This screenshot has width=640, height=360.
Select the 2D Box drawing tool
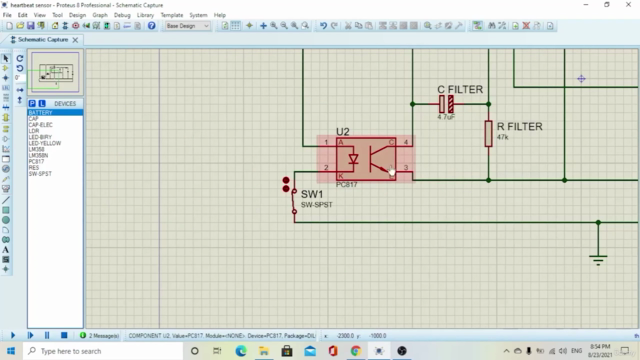click(6, 210)
